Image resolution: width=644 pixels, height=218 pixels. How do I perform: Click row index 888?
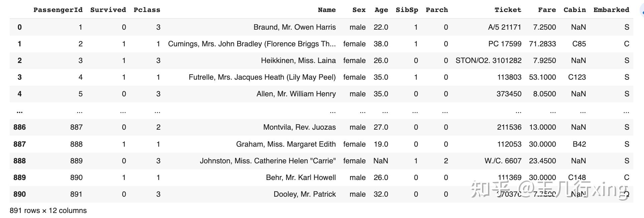20,161
